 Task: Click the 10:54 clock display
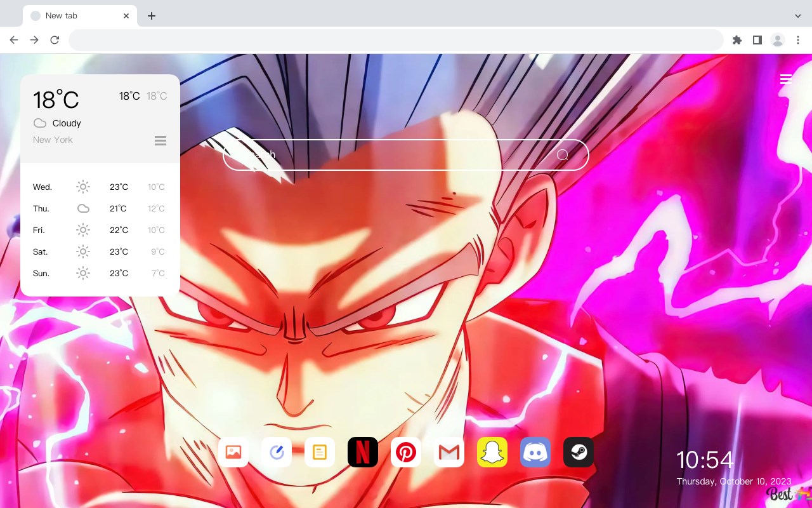(705, 460)
